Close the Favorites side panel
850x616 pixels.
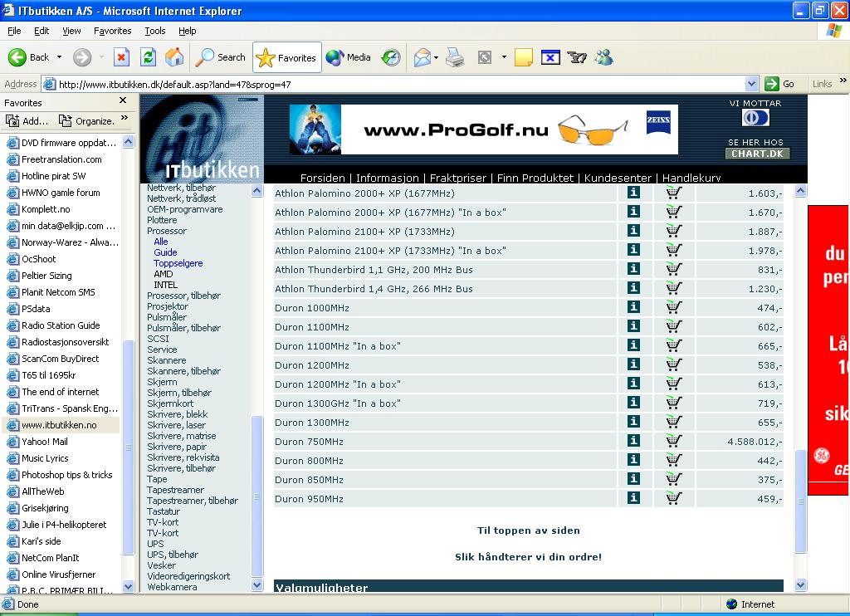pos(123,100)
